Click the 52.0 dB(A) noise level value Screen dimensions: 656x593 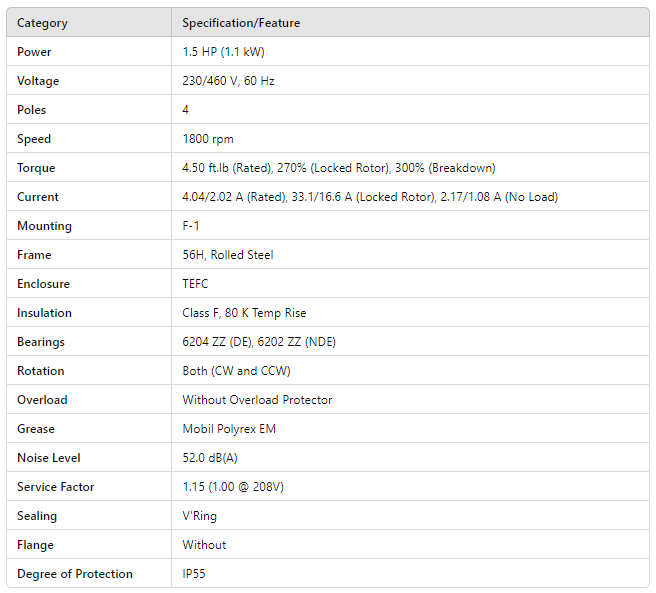(211, 458)
